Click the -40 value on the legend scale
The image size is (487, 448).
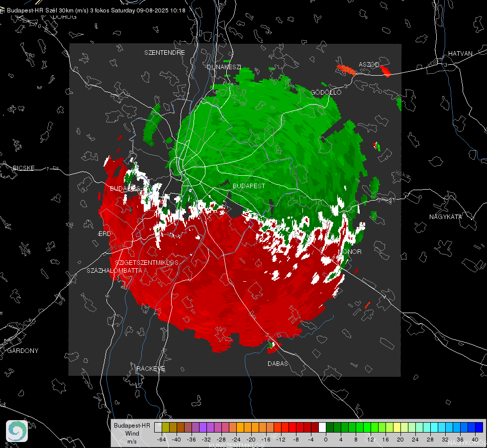[177, 440]
